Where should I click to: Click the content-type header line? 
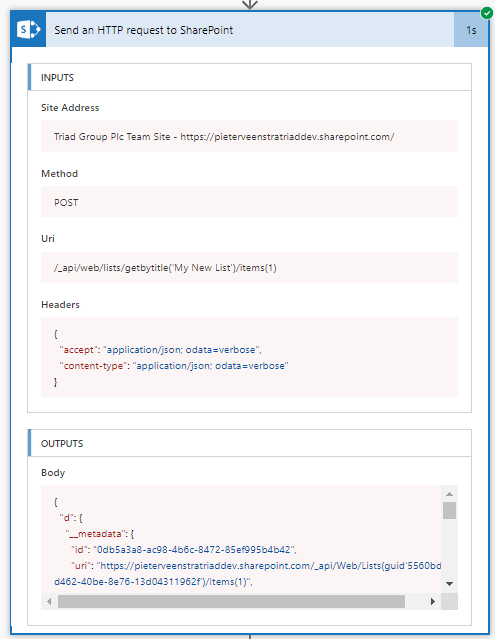coord(174,366)
